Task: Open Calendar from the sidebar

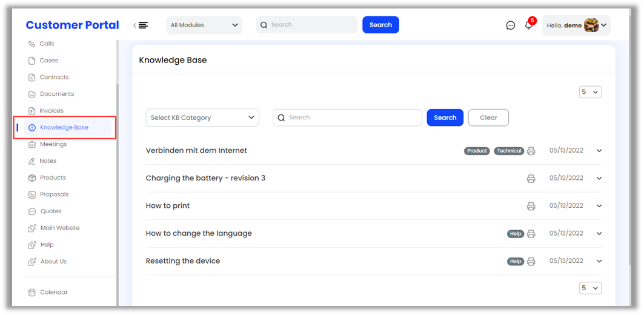Action: (x=54, y=292)
